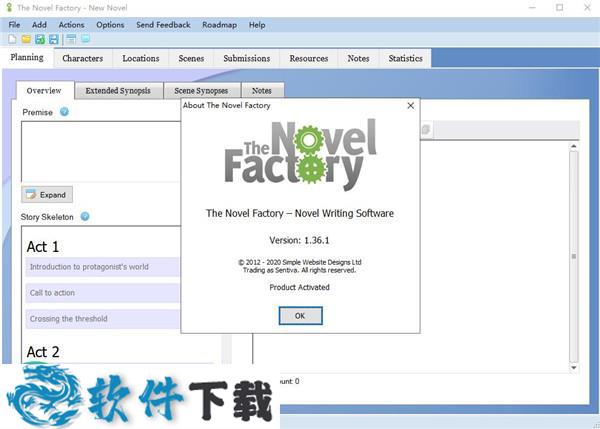Close the About The Novel Factory dialog
The height and width of the screenshot is (429, 600).
pos(411,106)
